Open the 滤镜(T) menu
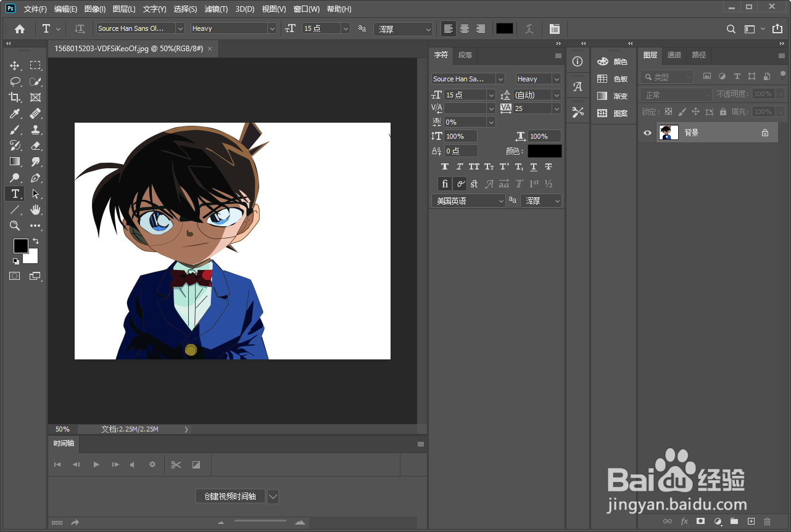Screen dimensions: 791x532 tap(216, 9)
